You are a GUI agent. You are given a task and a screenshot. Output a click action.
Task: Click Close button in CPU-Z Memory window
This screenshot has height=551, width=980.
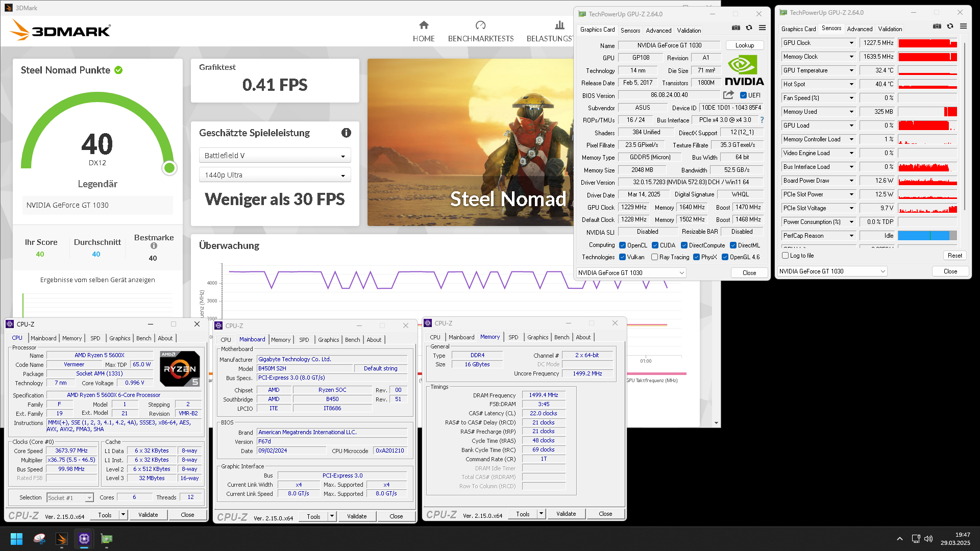click(x=605, y=514)
